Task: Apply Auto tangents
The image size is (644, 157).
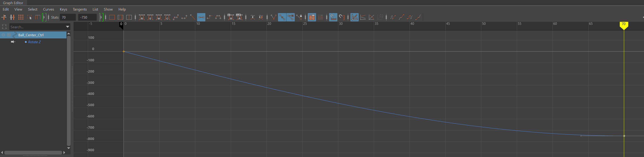Action: [142, 17]
